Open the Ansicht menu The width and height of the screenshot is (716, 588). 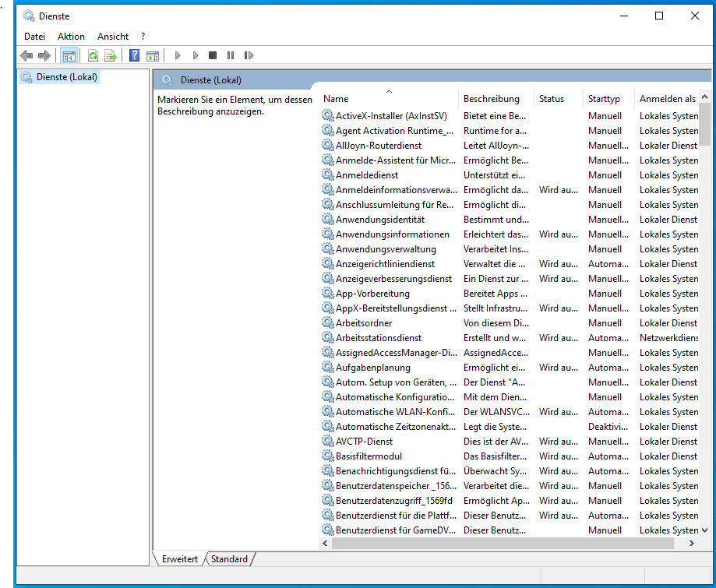tap(113, 37)
